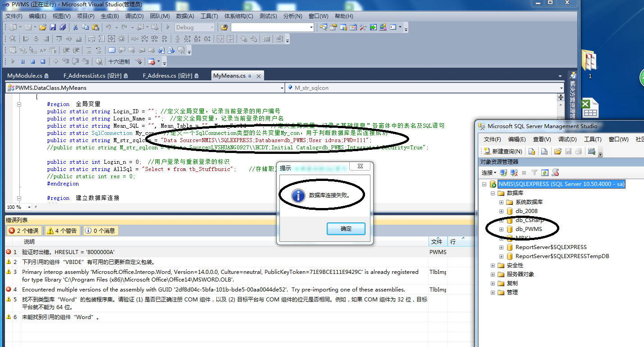Connect object explorer icon in SSMS

tap(504, 172)
